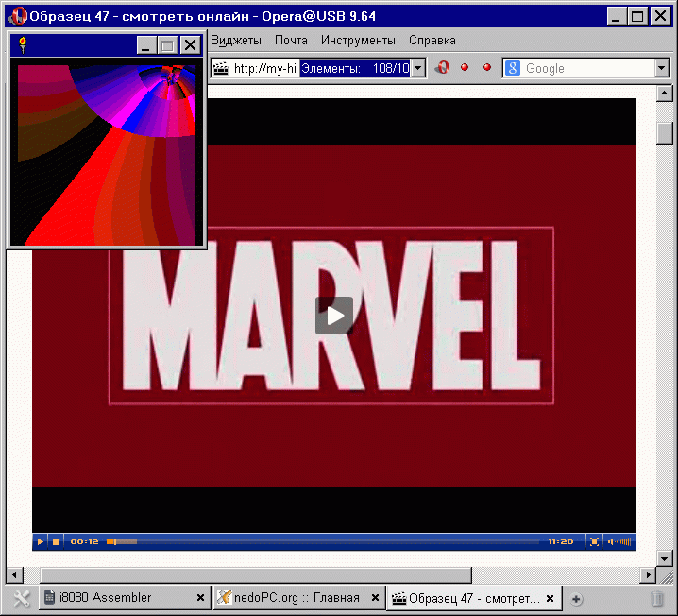Click the horizontal scrollbar left arrow
This screenshot has width=678, height=616.
15,575
